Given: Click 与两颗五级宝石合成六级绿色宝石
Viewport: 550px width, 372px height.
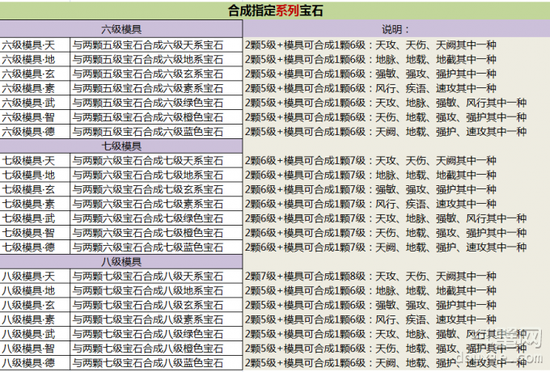Looking at the screenshot, I should 156,103.
